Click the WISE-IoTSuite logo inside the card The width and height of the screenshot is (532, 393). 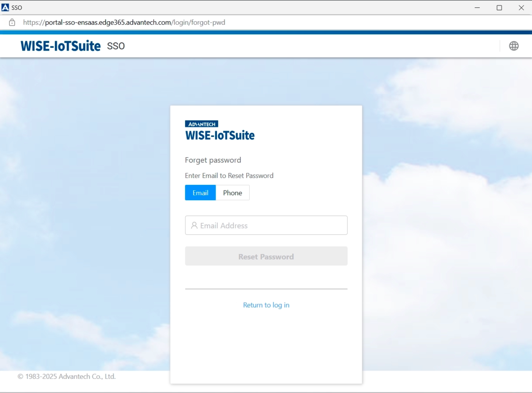pos(219,135)
